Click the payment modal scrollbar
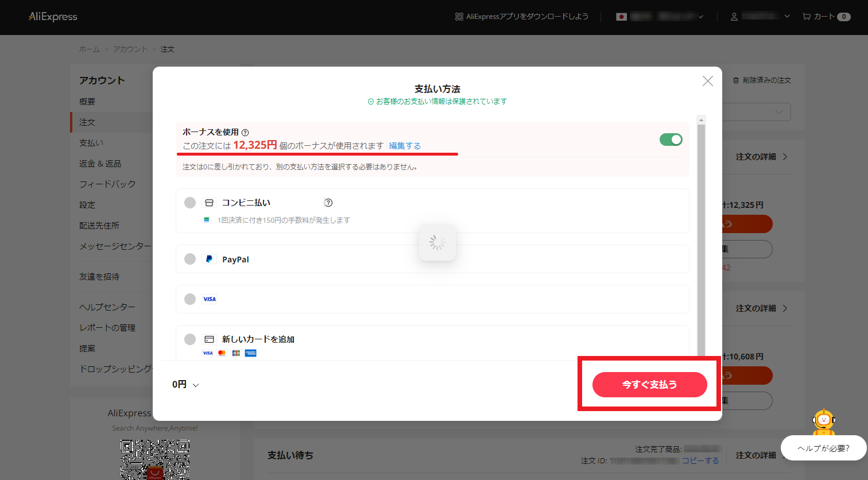 tap(701, 230)
